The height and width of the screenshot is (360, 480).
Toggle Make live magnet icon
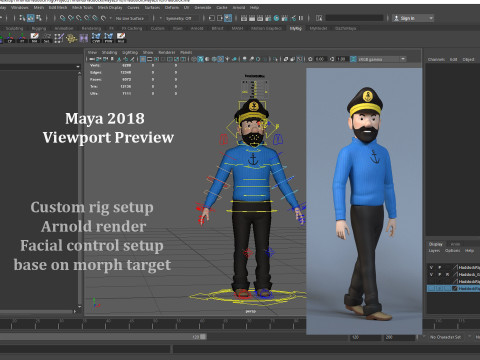[x=103, y=18]
